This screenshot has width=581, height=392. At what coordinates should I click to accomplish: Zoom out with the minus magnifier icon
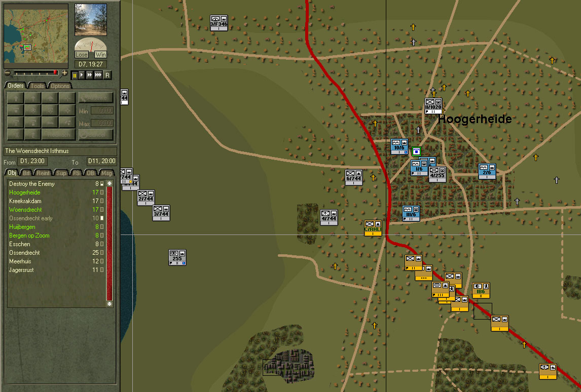pyautogui.click(x=7, y=72)
